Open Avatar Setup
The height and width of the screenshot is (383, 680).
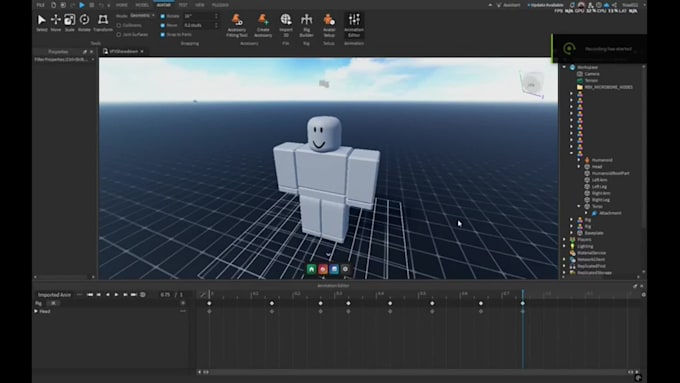click(329, 25)
